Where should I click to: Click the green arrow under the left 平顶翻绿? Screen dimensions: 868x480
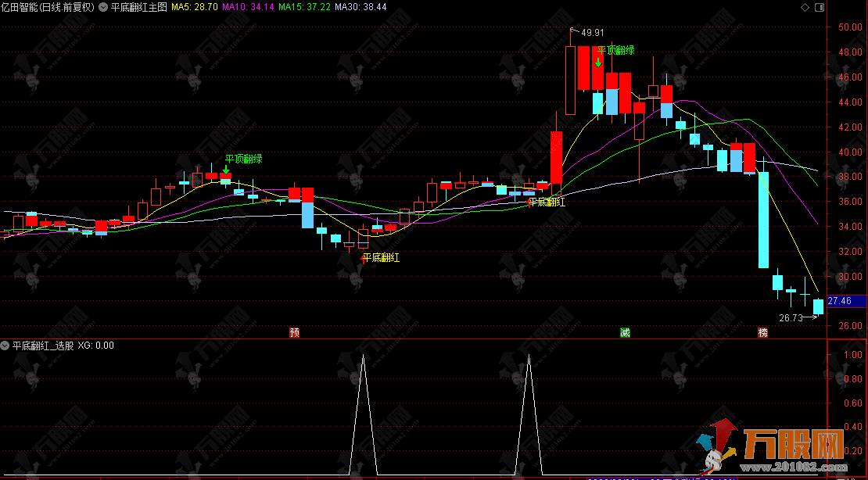tap(226, 169)
